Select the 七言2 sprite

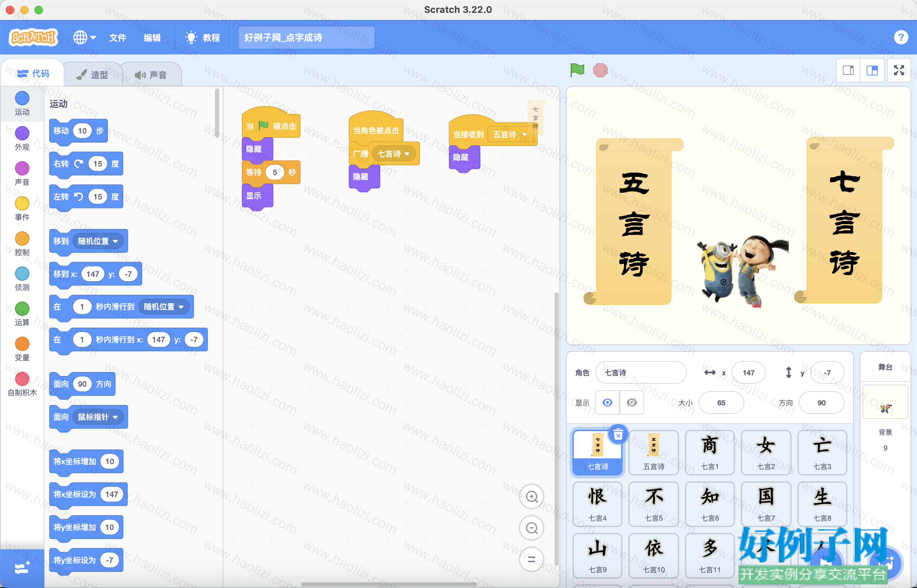(766, 452)
